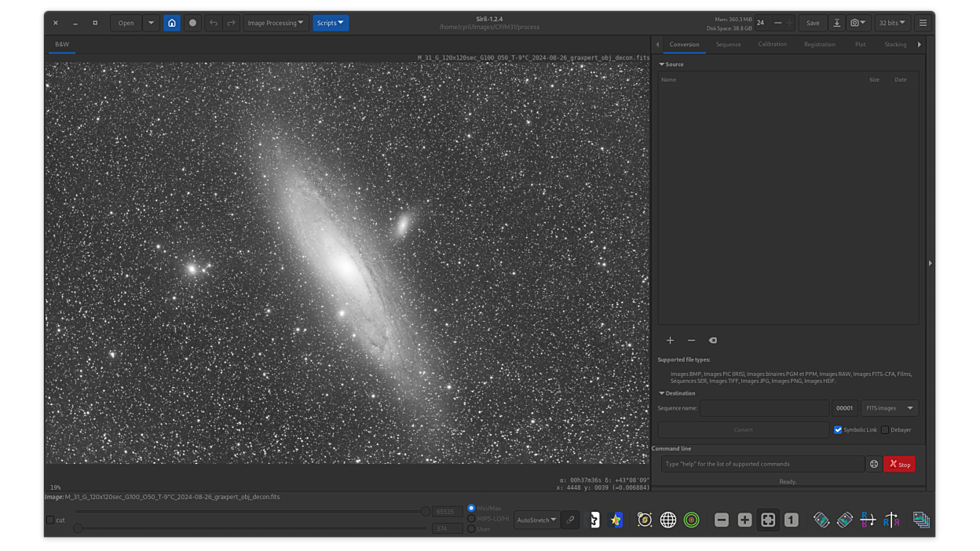The image size is (980, 551).
Task: Select the MIPS-LO/HI radio option
Action: click(x=471, y=519)
